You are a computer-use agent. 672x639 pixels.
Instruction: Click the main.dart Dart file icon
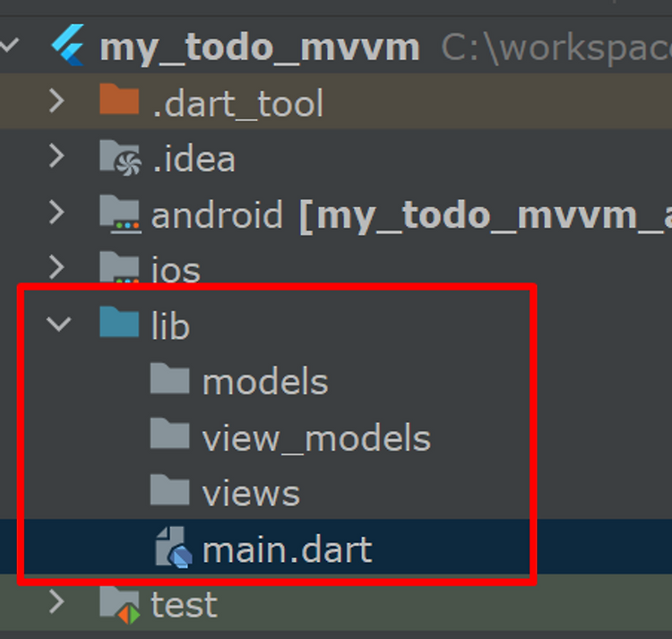[174, 548]
